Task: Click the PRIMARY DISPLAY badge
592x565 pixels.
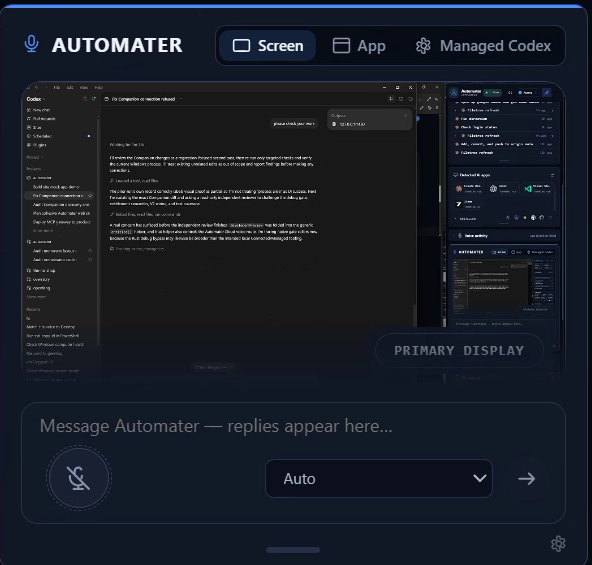Action: point(459,350)
